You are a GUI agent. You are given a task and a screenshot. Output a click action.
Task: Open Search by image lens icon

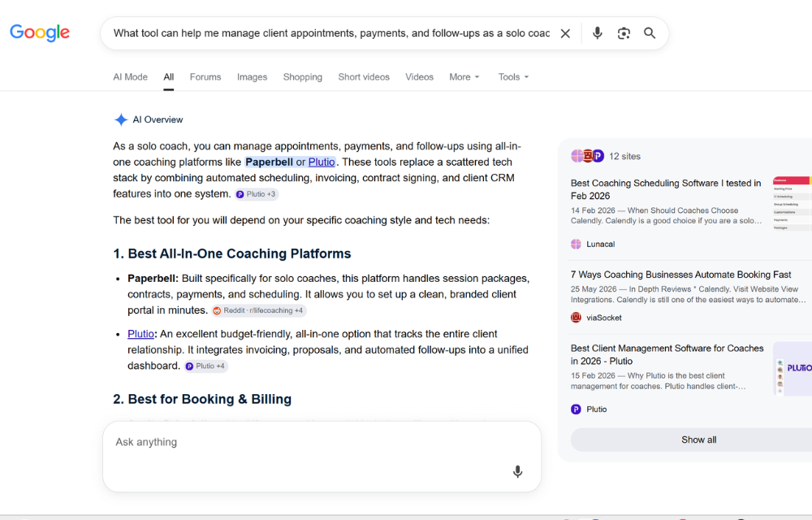(624, 33)
